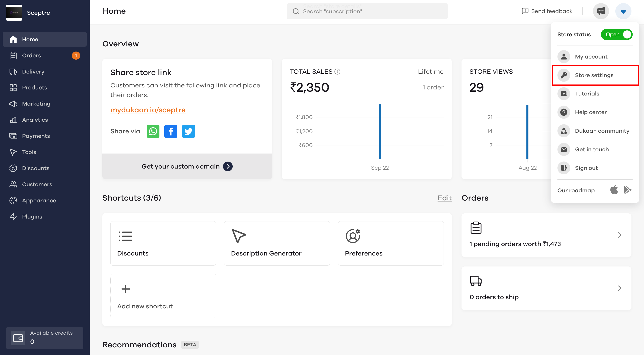
Task: Open the Products page
Action: (x=45, y=88)
